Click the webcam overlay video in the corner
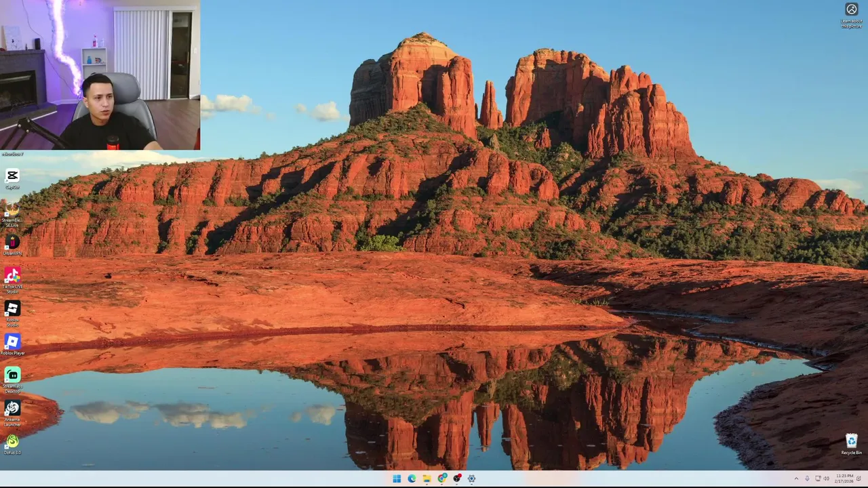Image resolution: width=868 pixels, height=488 pixels. click(100, 75)
